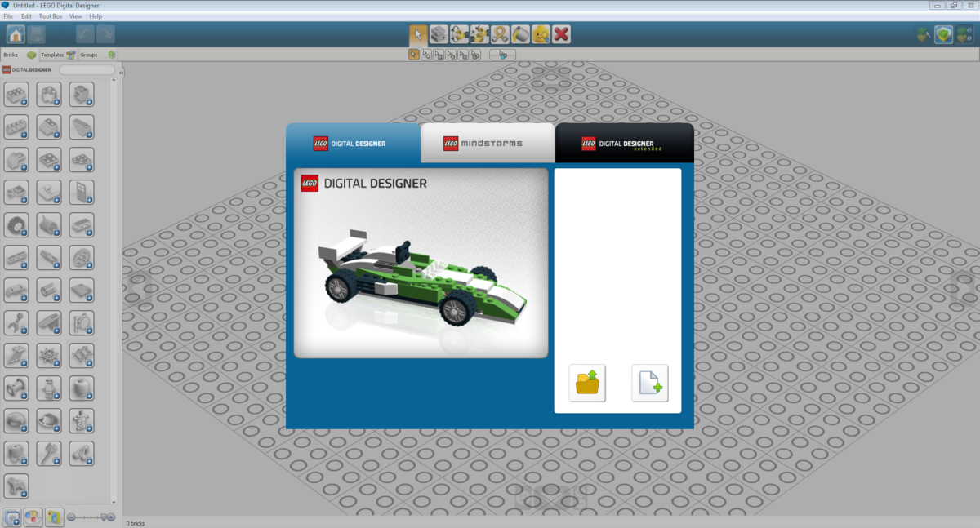Collapse the brick palette with the double-arrow handle
This screenshot has width=980, height=528.
tap(121, 73)
